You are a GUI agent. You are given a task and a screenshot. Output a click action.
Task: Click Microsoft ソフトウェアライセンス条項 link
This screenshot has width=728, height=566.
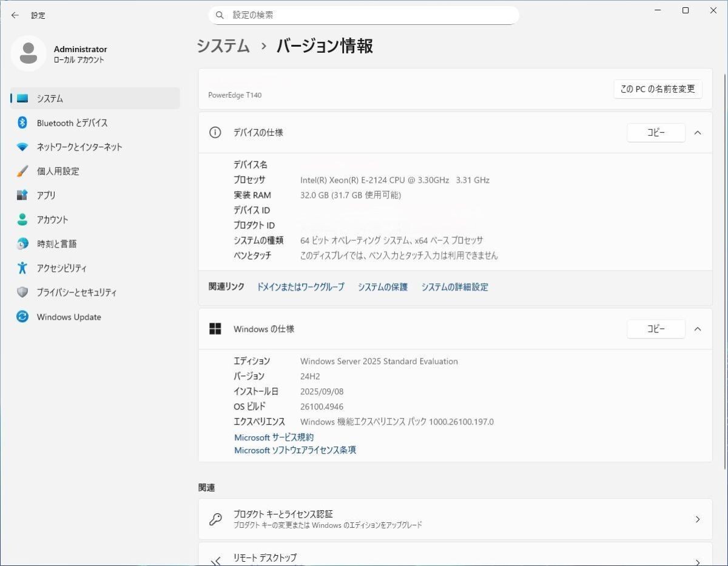click(x=295, y=450)
